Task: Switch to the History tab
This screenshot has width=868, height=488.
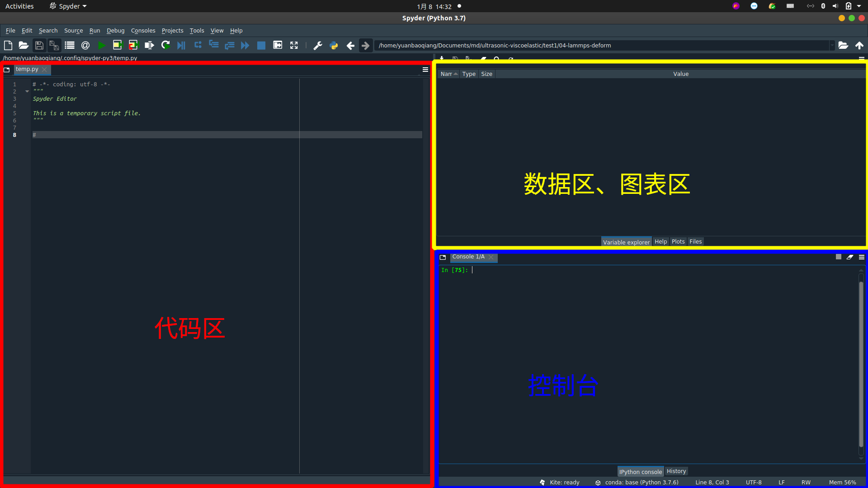Action: pyautogui.click(x=676, y=471)
